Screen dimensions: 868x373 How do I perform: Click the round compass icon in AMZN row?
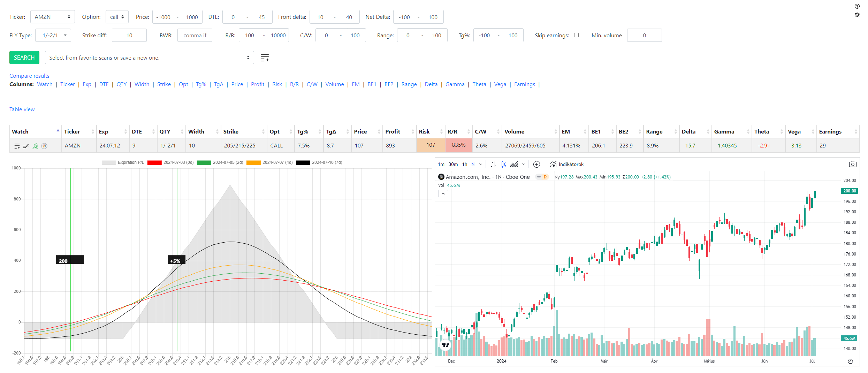[44, 146]
